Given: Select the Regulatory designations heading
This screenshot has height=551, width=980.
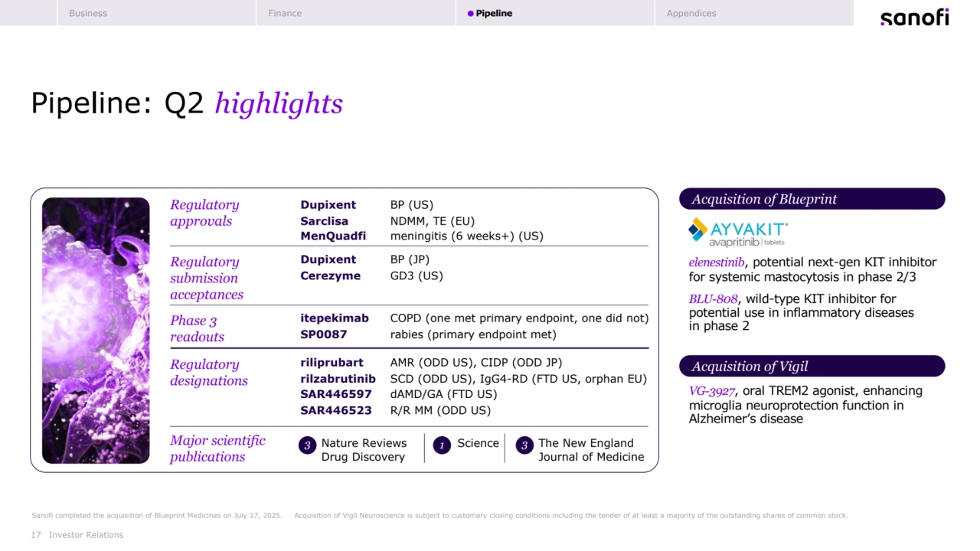Looking at the screenshot, I should tap(209, 373).
